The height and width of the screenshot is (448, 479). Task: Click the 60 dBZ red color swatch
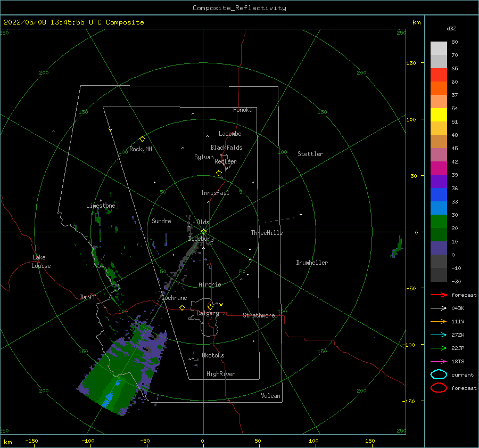click(439, 75)
